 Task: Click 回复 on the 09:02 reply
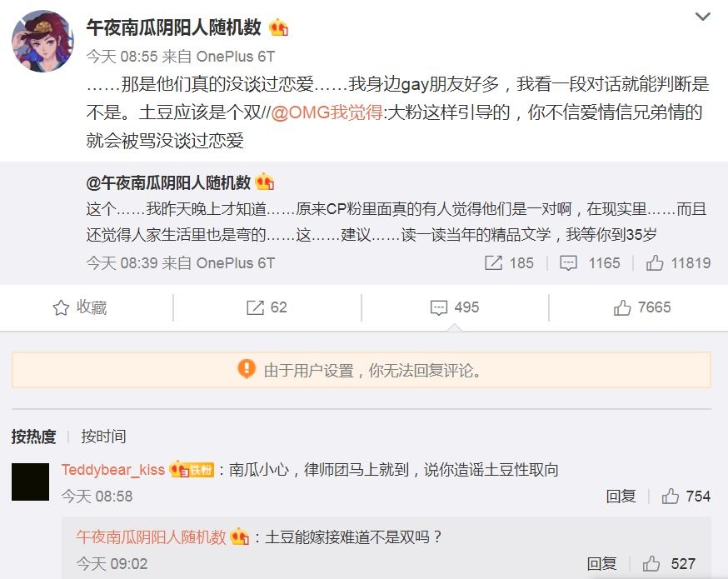(x=601, y=564)
